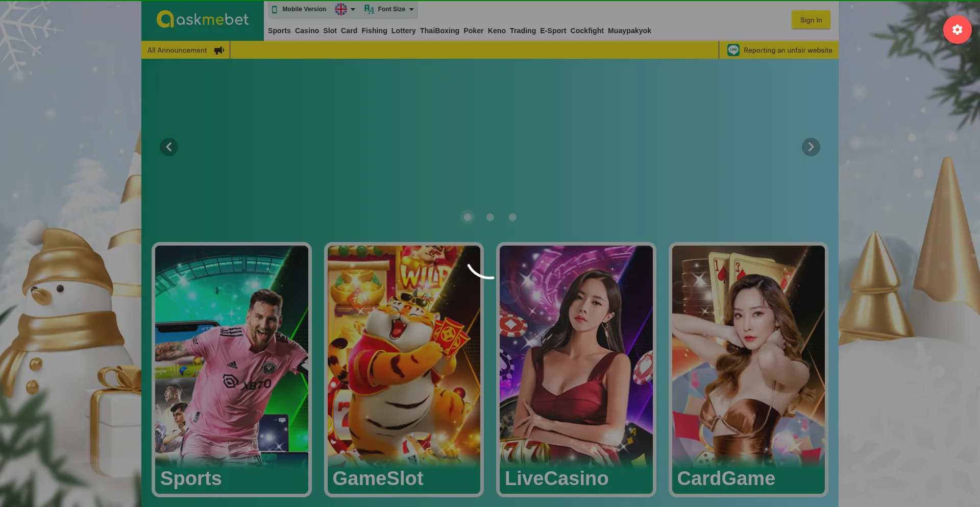This screenshot has height=507, width=980.
Task: Open the LiveCasino card
Action: (x=576, y=369)
